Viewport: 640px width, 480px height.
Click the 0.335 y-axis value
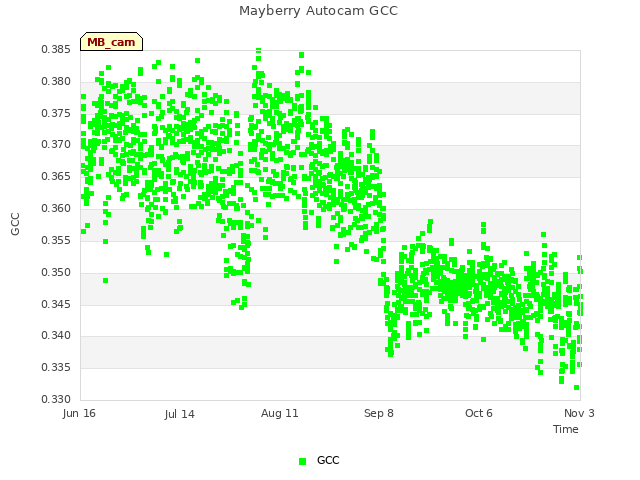tap(56, 367)
